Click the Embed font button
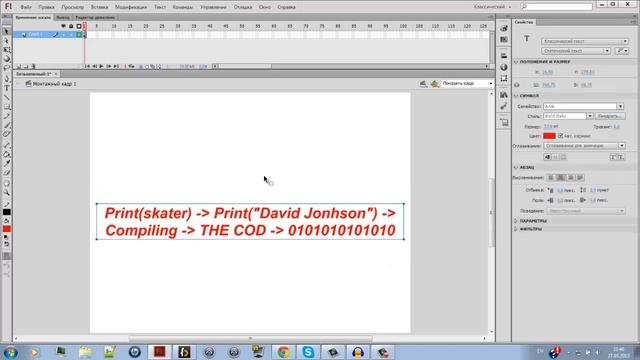Viewport: 640px width, 360px height. tap(610, 116)
